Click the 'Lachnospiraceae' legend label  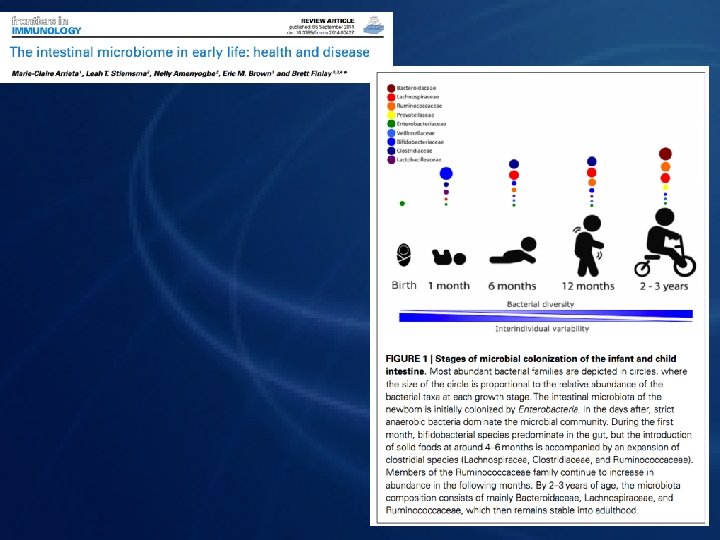point(418,97)
